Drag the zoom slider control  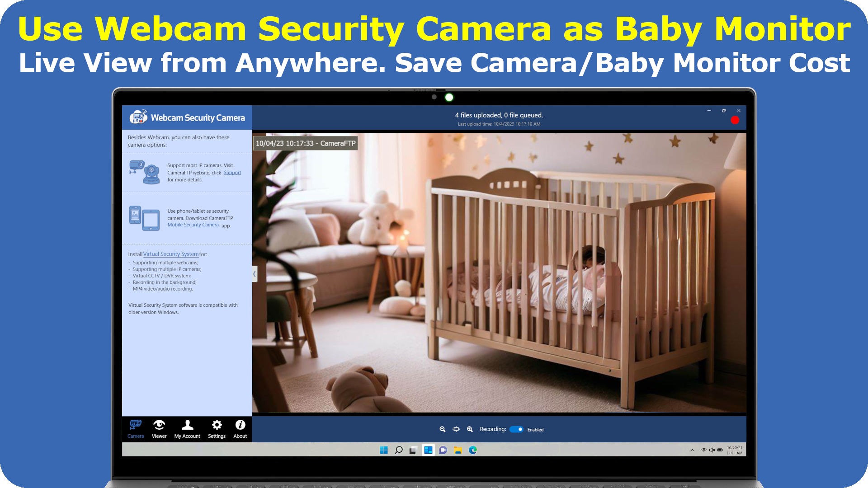click(x=457, y=429)
